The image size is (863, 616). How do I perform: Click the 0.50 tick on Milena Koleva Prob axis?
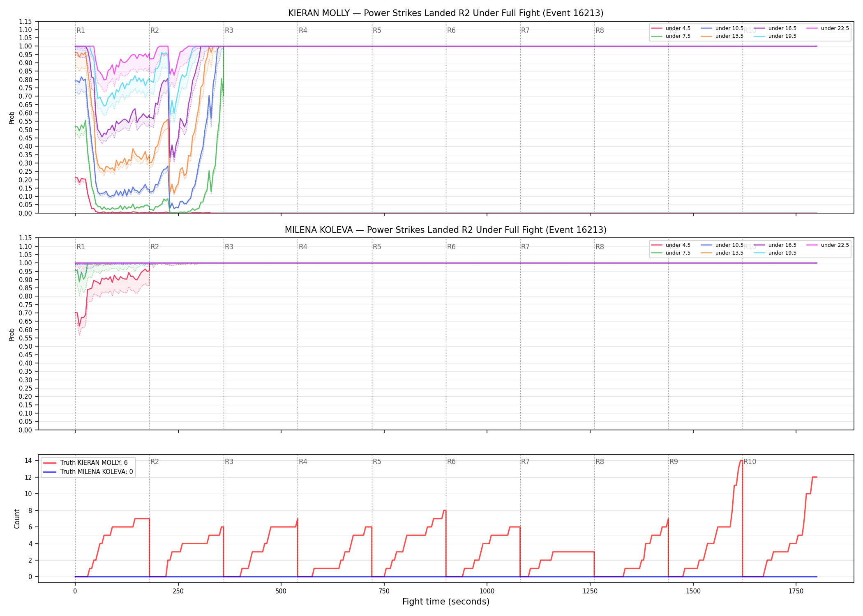click(25, 346)
